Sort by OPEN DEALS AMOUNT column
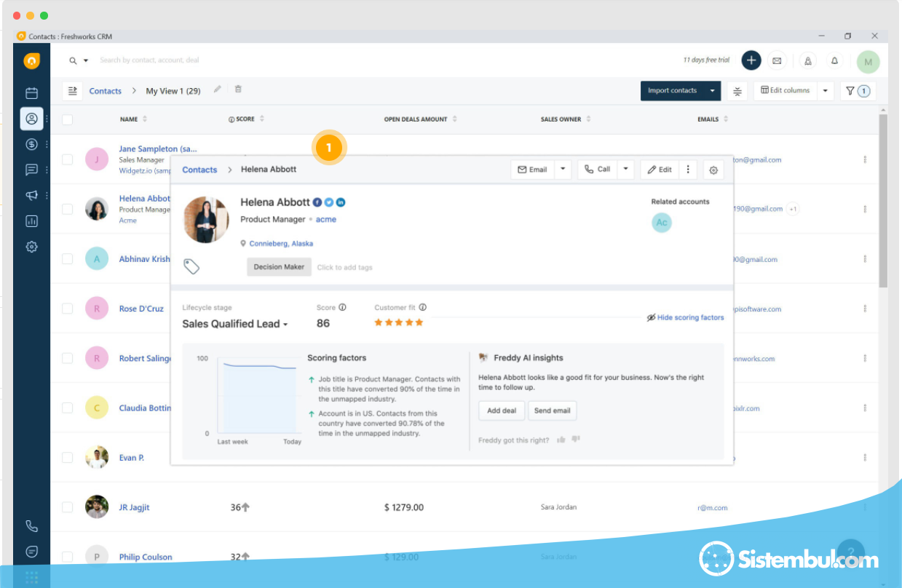This screenshot has width=902, height=588. coord(421,119)
